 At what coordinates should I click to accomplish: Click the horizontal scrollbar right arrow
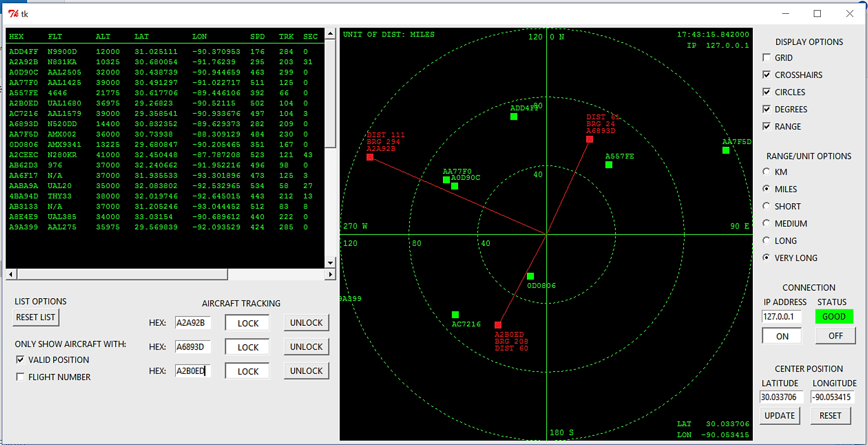[330, 274]
